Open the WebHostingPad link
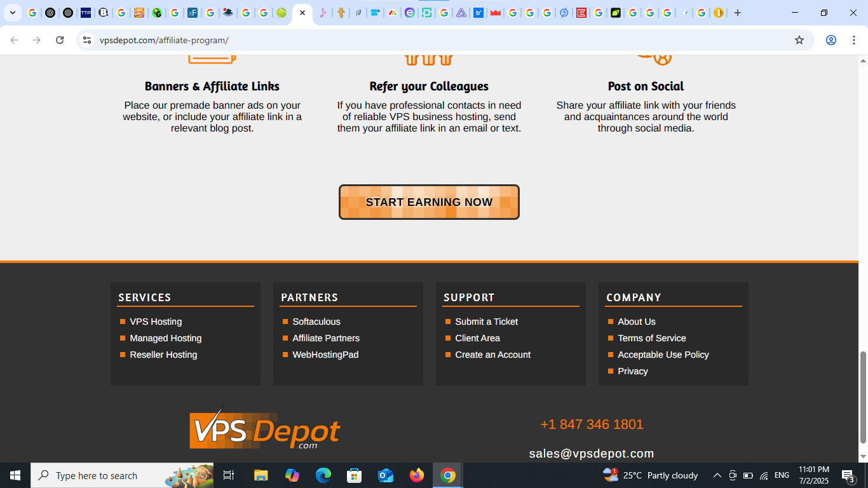The width and height of the screenshot is (868, 488). (x=325, y=355)
